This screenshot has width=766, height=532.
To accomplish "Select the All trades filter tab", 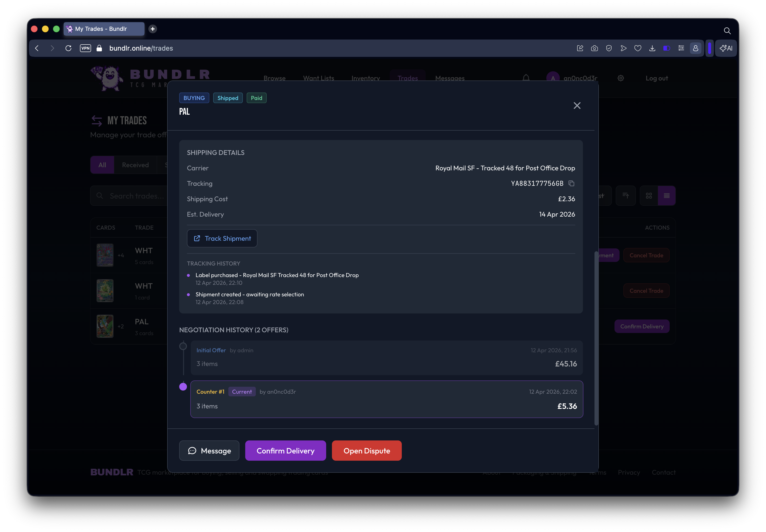I will tap(102, 165).
